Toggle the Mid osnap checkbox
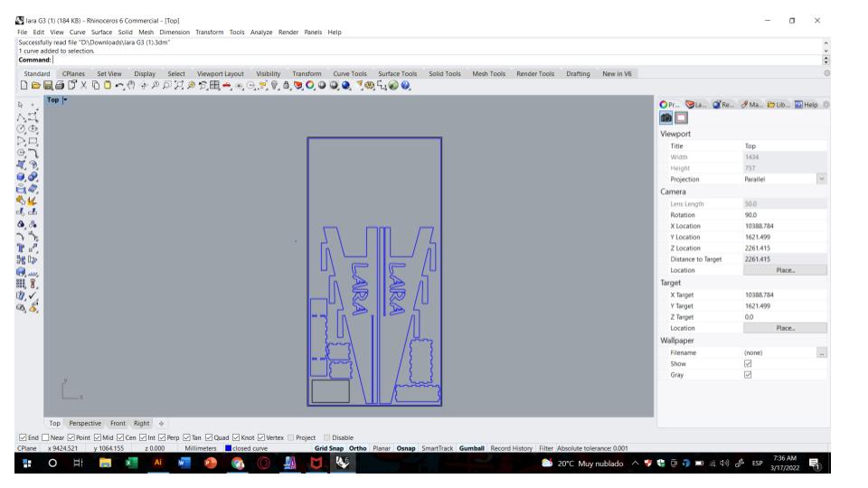 pos(98,437)
